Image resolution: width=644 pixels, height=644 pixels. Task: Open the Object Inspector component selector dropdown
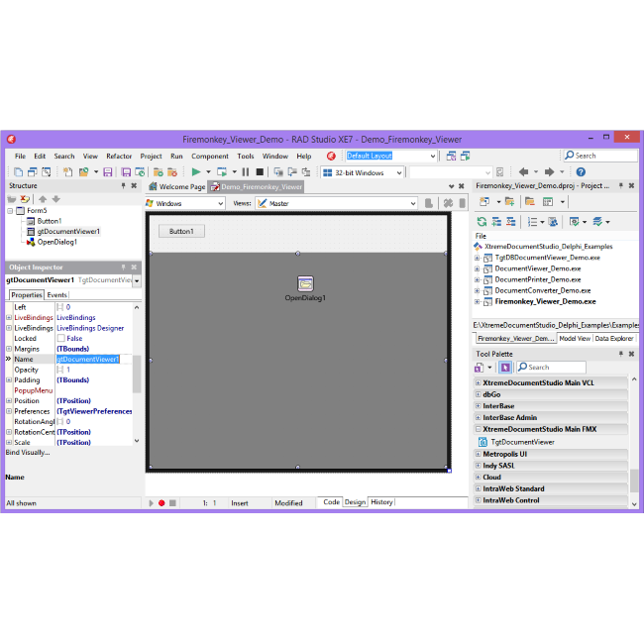click(x=137, y=280)
